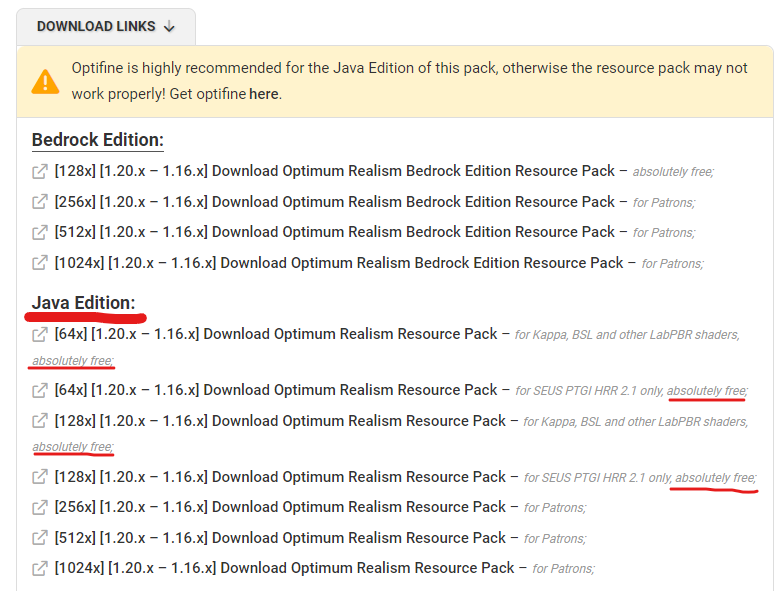Click the yellow warning triangle icon

(x=45, y=81)
